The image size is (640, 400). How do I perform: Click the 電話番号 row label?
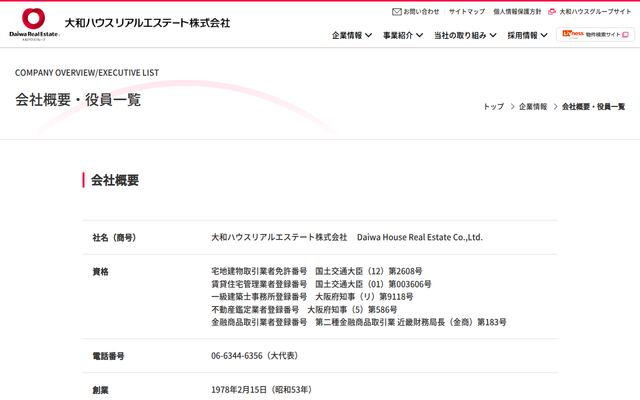pyautogui.click(x=108, y=356)
